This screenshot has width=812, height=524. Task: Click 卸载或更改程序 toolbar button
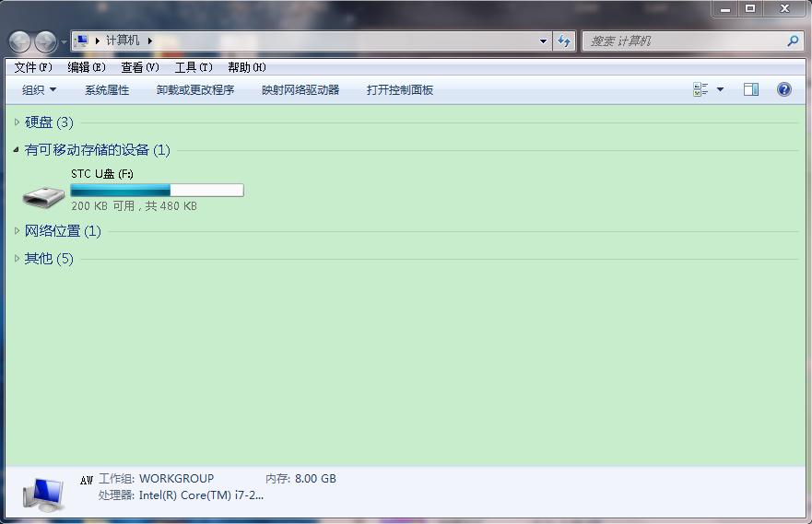[195, 90]
